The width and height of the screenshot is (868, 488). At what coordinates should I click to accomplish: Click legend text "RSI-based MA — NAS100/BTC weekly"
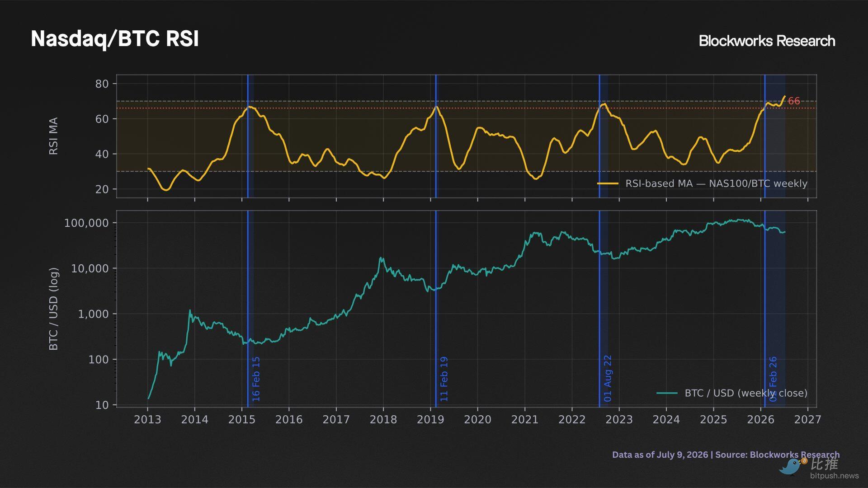pyautogui.click(x=716, y=183)
